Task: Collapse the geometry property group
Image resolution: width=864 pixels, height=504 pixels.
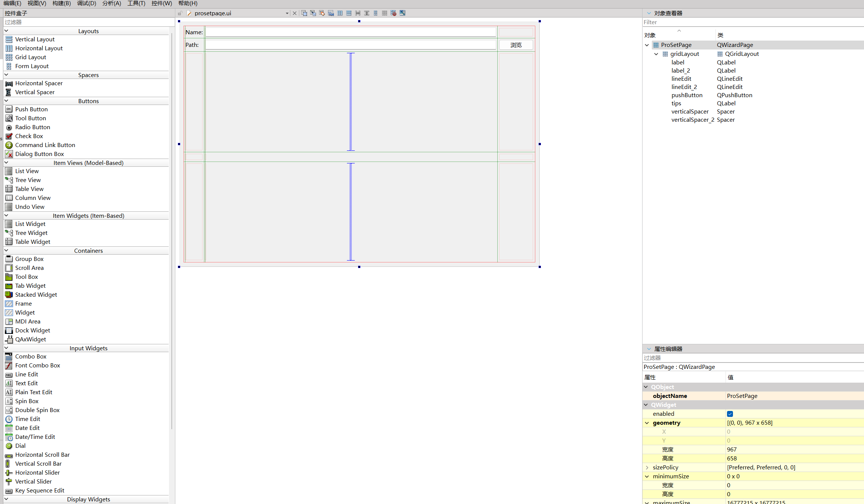Action: coord(647,423)
